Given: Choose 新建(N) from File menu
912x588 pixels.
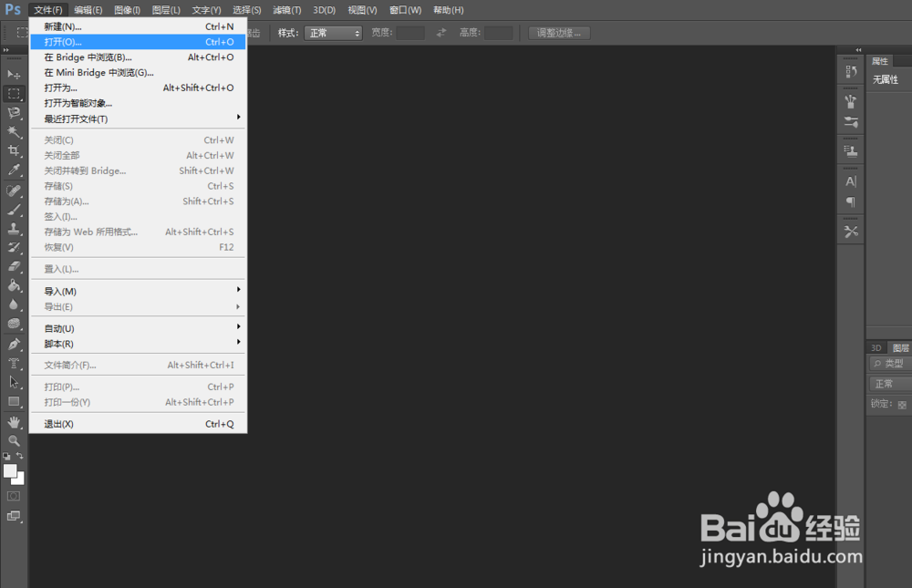Looking at the screenshot, I should (x=138, y=26).
